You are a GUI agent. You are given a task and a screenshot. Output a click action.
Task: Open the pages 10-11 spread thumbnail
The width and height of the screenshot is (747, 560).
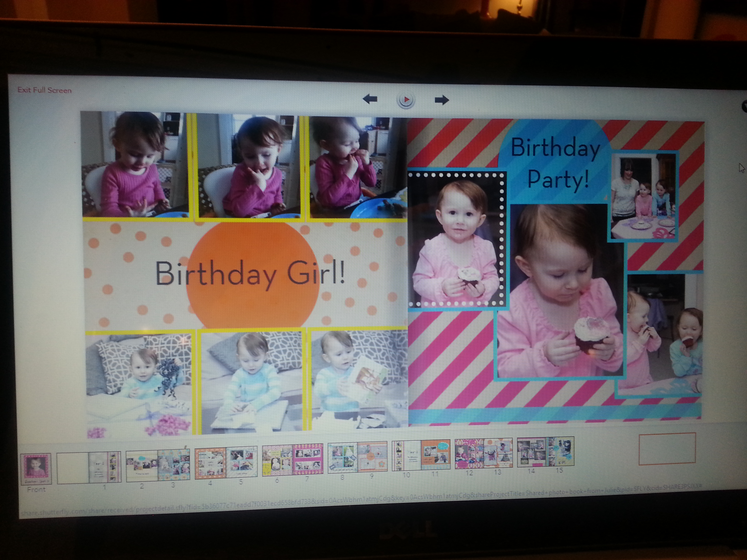point(421,455)
